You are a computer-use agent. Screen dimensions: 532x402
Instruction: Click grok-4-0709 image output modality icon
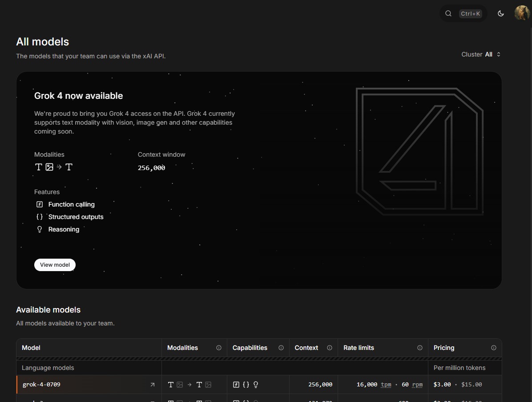(208, 385)
